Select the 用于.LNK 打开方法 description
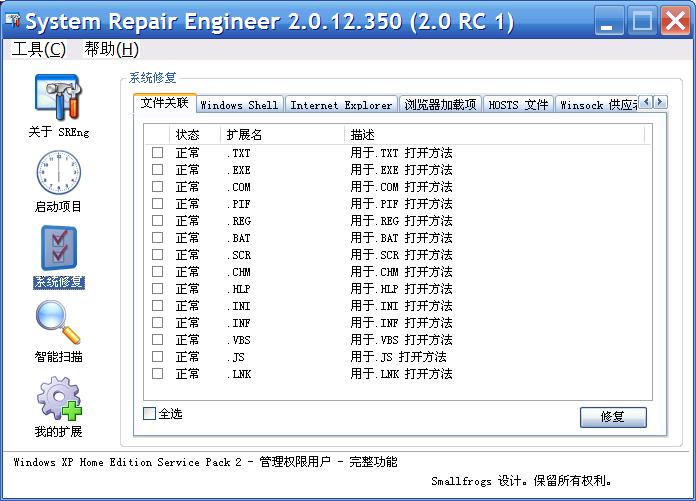 click(401, 374)
